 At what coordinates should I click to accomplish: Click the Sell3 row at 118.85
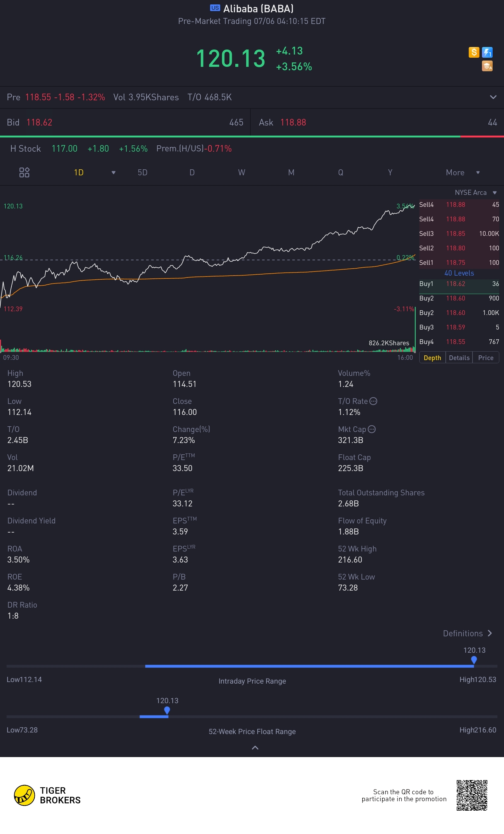[x=459, y=234]
